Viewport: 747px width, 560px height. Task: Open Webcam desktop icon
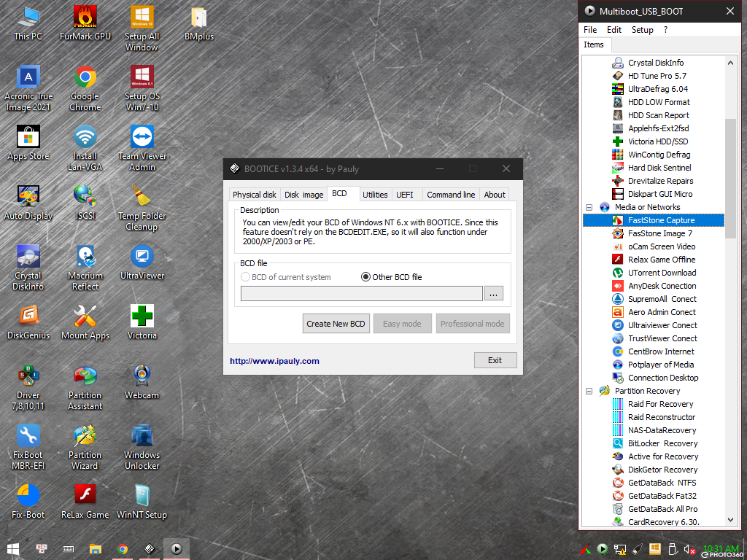click(142, 382)
